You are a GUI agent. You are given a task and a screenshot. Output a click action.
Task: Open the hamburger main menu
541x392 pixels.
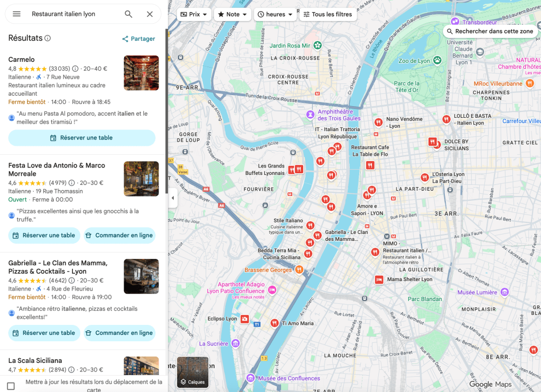[16, 14]
